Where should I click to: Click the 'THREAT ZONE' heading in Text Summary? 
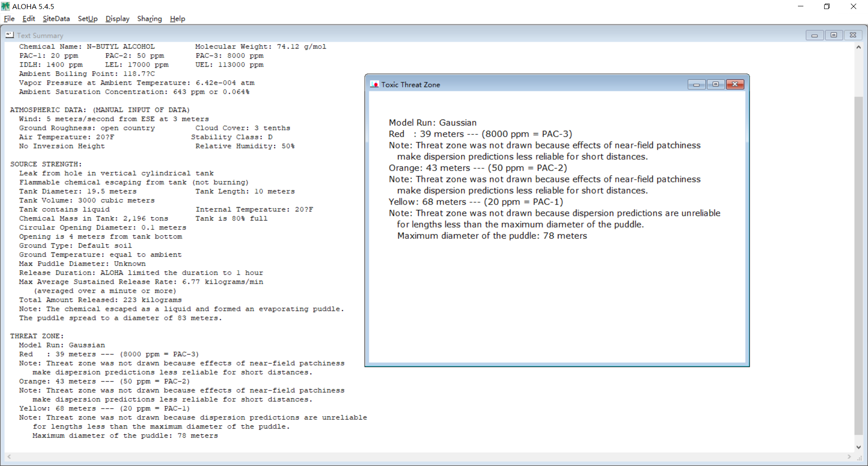37,336
